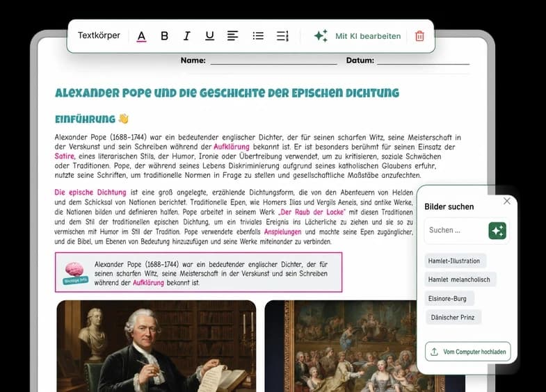Click the Name line field
546x392 pixels.
click(x=274, y=61)
